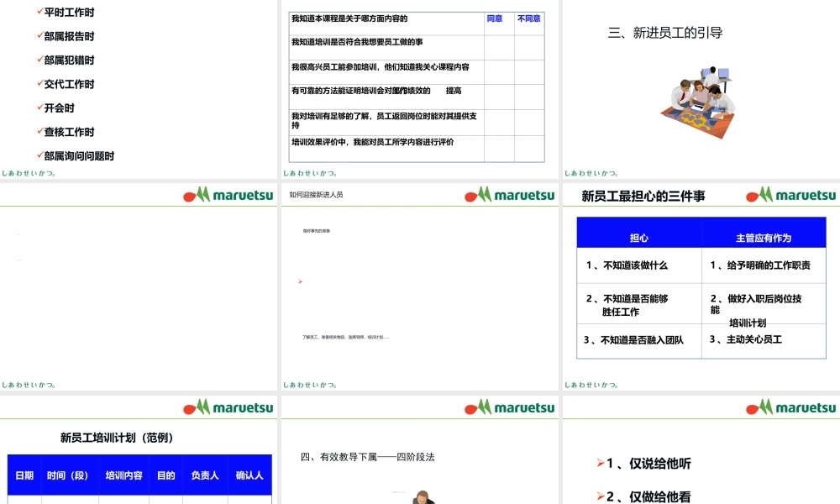Click the maruetsu logo on the 如何迎接新进人员 slide
The image size is (840, 504).
[x=510, y=194]
